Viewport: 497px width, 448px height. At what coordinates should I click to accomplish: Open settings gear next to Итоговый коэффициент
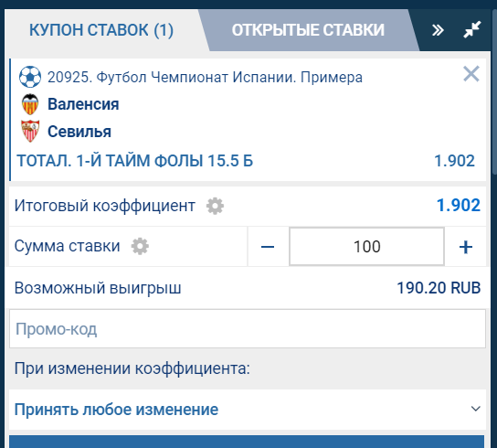(215, 206)
